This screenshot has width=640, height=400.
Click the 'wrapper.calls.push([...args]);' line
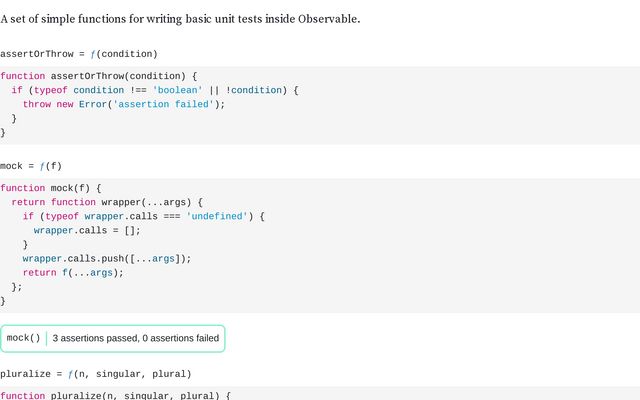pyautogui.click(x=107, y=259)
